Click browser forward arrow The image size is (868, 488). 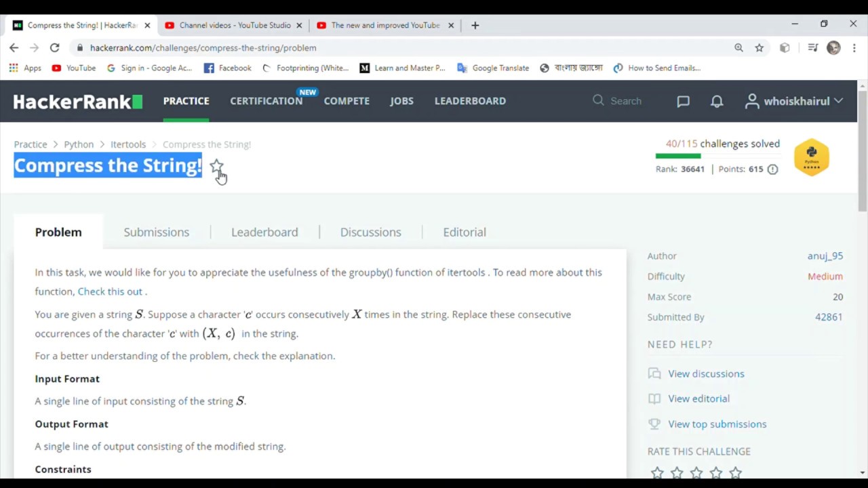click(35, 47)
